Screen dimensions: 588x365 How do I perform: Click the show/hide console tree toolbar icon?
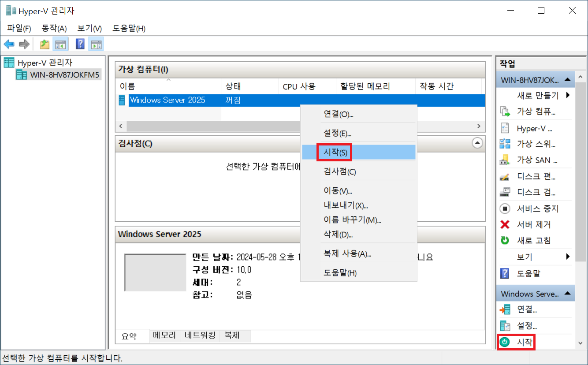coord(60,44)
